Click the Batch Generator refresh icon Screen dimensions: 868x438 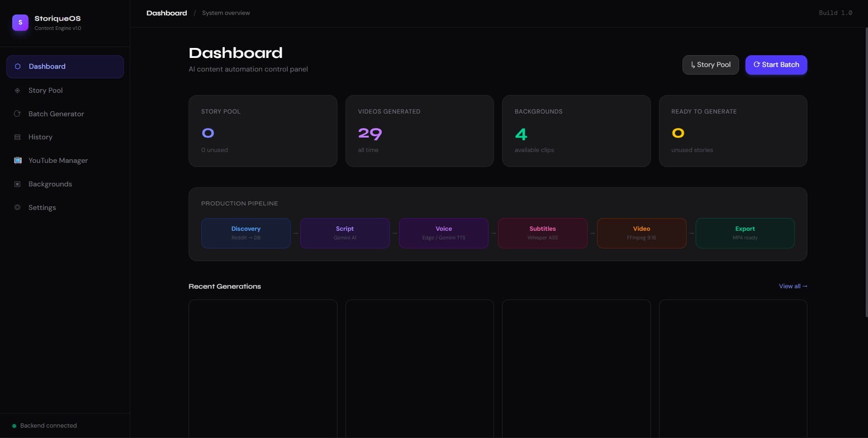pos(17,114)
